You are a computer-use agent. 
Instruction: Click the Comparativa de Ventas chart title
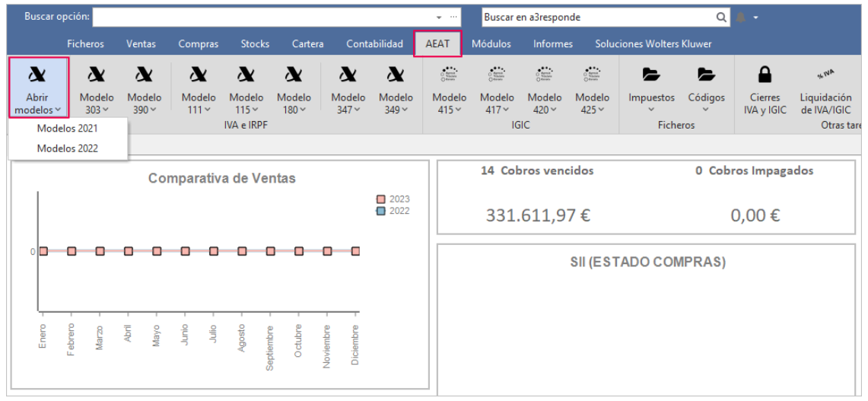click(x=221, y=178)
